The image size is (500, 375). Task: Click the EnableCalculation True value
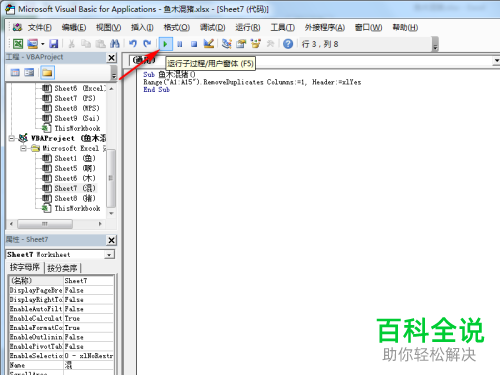[88, 318]
